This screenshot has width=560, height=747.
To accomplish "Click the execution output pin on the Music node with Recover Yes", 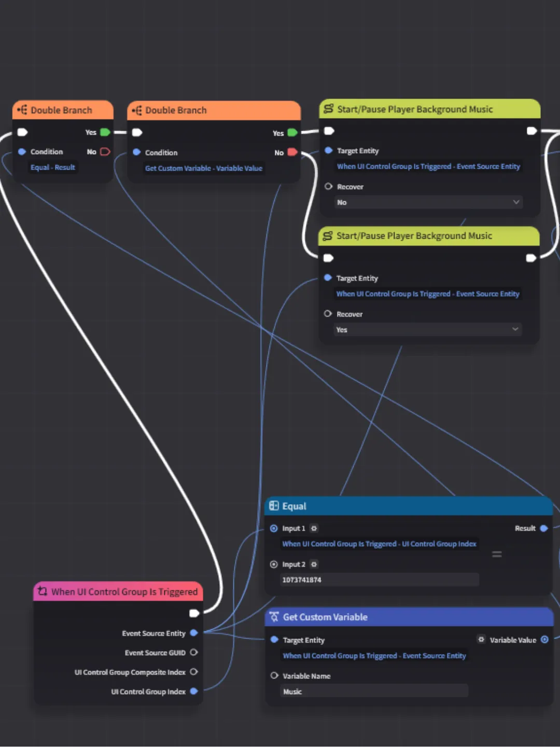I will click(x=531, y=258).
